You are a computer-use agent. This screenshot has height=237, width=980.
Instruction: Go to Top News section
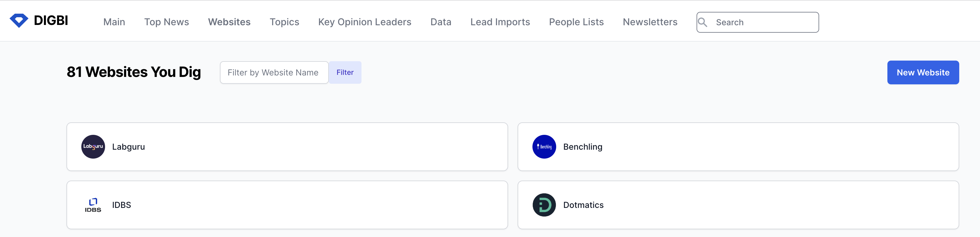click(x=166, y=22)
